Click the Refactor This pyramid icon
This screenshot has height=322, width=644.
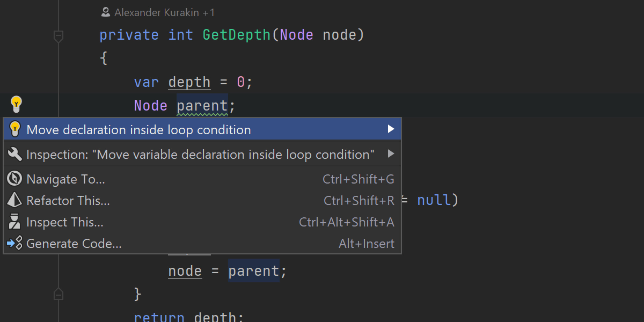[15, 200]
